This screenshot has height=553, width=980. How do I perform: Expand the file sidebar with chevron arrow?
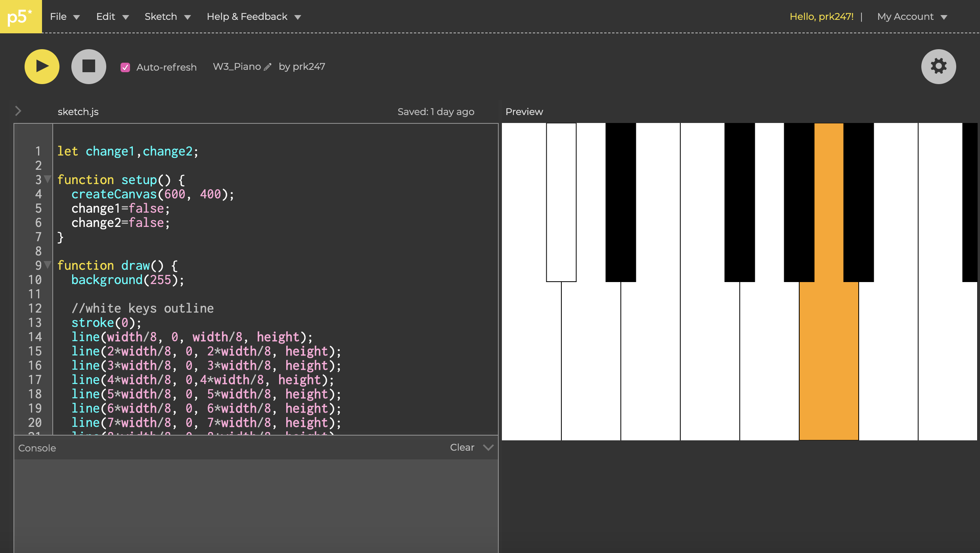[18, 111]
